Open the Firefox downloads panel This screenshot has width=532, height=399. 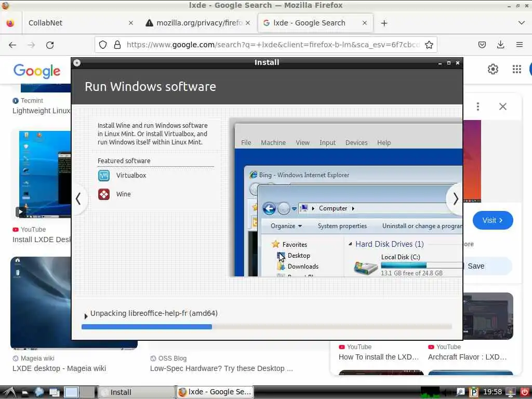(x=500, y=45)
